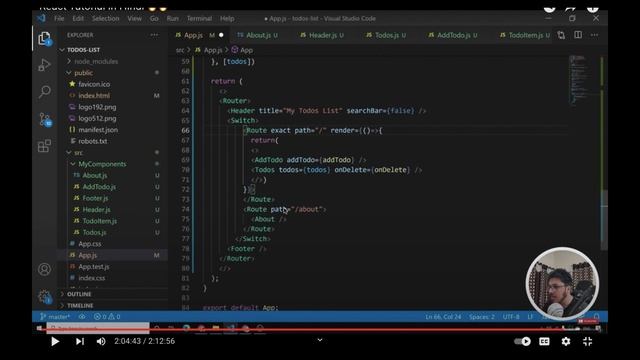Viewport: 640px width, 360px height.
Task: Click the Explorer more actions ellipsis
Action: click(154, 35)
